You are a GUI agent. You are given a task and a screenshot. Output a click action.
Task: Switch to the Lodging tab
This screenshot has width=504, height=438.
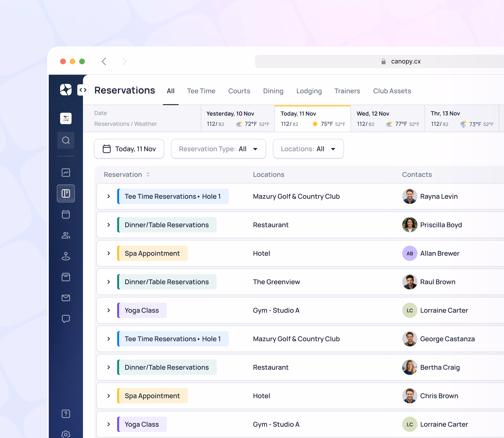click(x=309, y=91)
